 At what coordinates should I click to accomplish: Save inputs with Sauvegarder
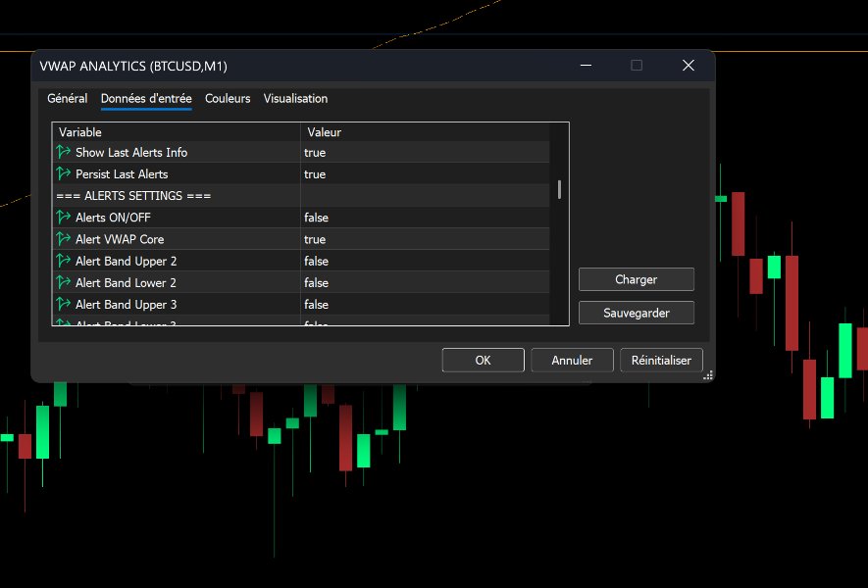(637, 313)
